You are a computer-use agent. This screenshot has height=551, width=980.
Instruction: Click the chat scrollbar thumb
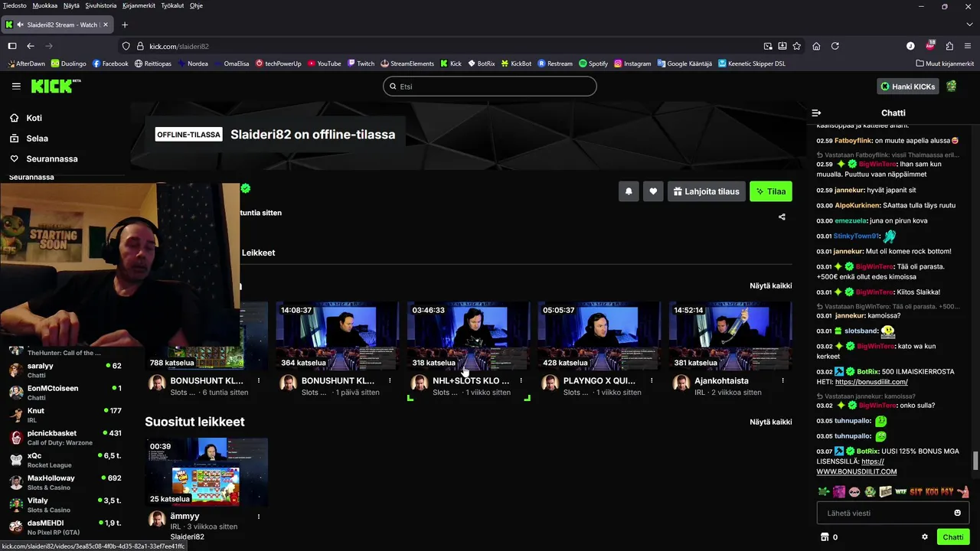(x=975, y=461)
